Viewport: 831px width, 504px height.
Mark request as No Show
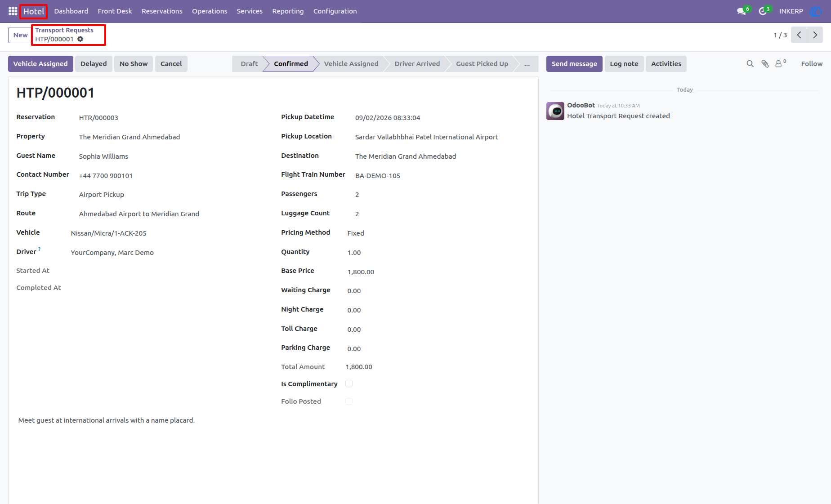(134, 64)
